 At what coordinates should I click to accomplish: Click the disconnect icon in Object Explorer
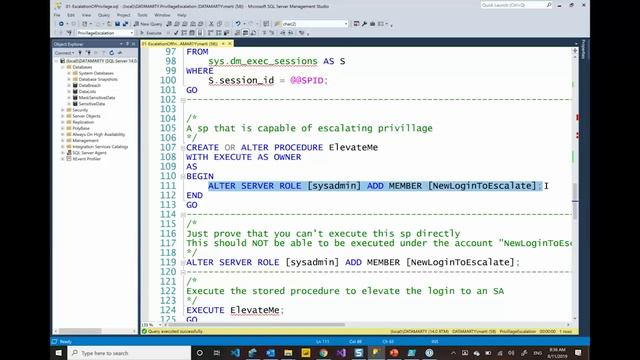(88, 53)
